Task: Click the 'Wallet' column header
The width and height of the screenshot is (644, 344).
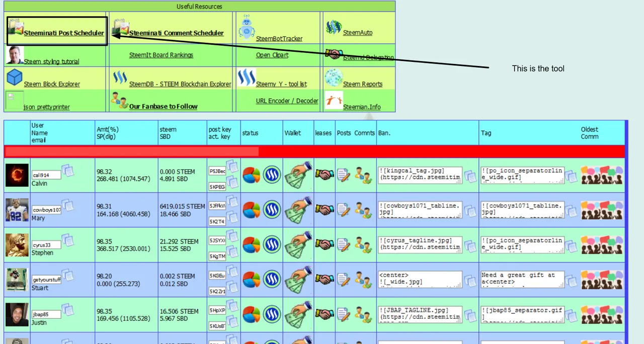Action: [x=293, y=133]
